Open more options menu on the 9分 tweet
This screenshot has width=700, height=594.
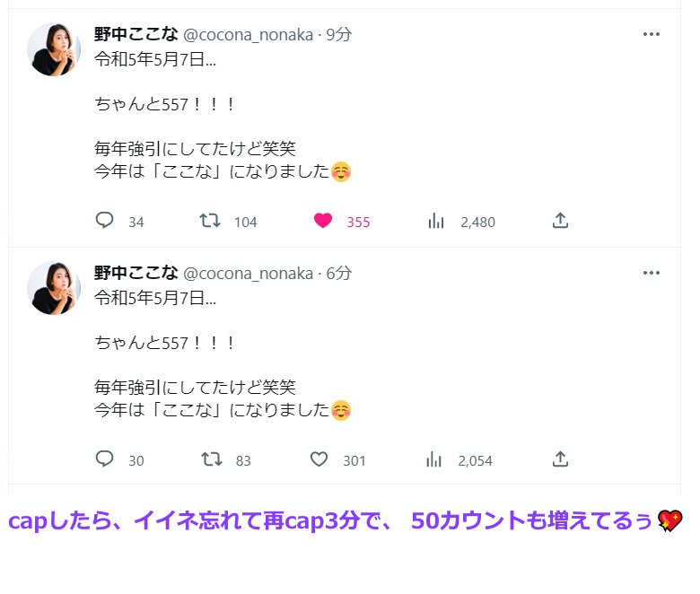(x=652, y=34)
